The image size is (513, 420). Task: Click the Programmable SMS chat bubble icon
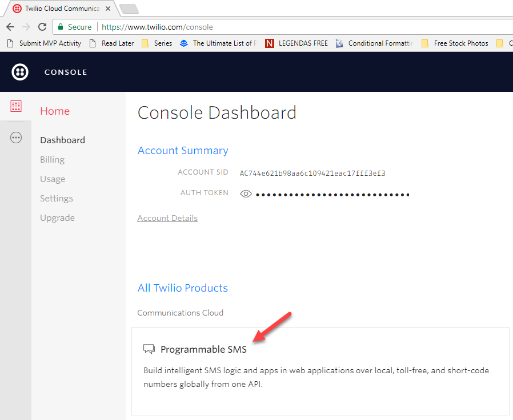[x=149, y=349]
